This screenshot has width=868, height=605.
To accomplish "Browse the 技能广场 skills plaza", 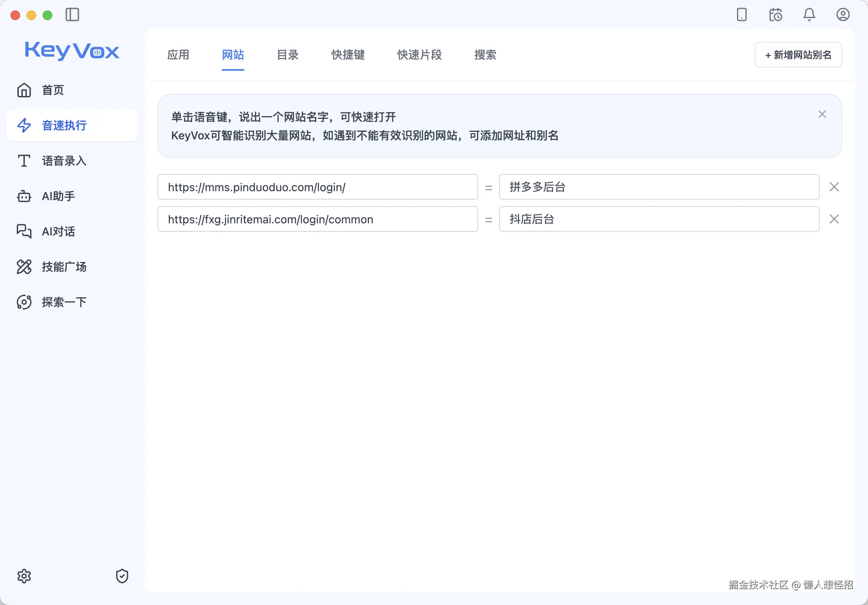I will [64, 267].
